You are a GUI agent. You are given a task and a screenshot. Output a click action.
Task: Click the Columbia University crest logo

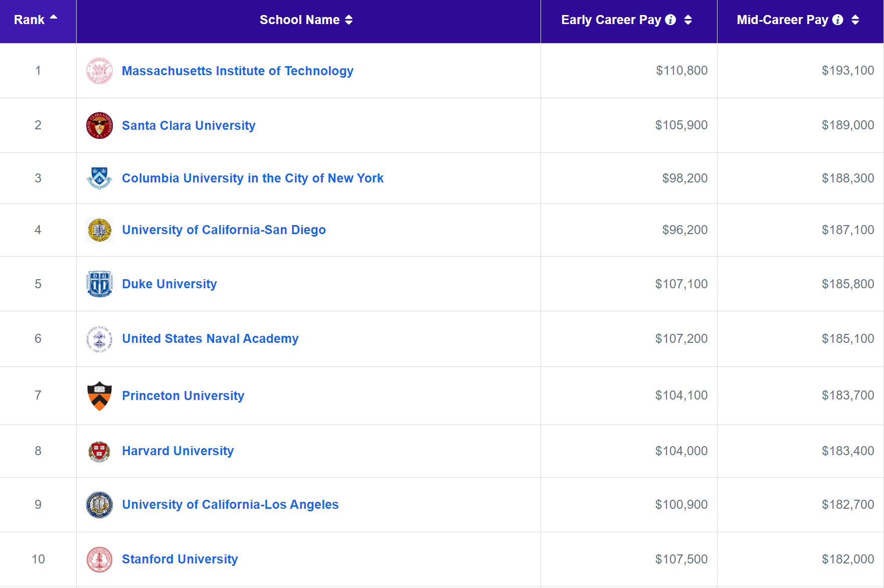pyautogui.click(x=99, y=178)
